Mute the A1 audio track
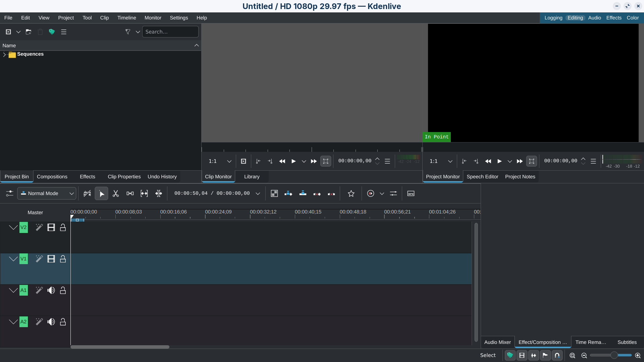This screenshot has height=362, width=644. (x=51, y=291)
